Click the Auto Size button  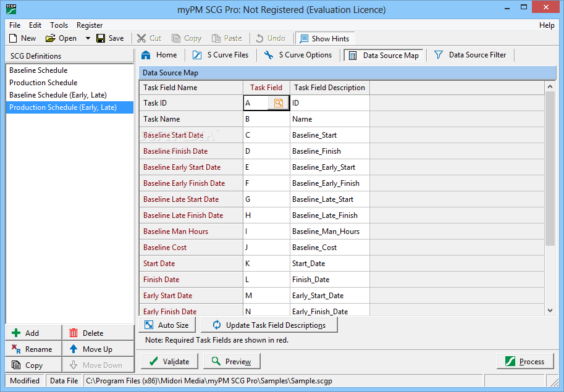click(167, 325)
